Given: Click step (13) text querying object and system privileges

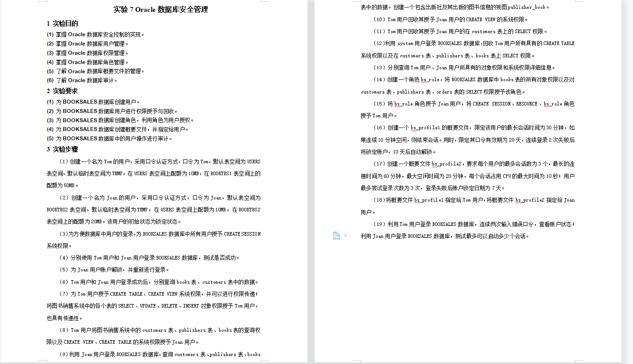Looking at the screenshot, I should [x=464, y=68].
